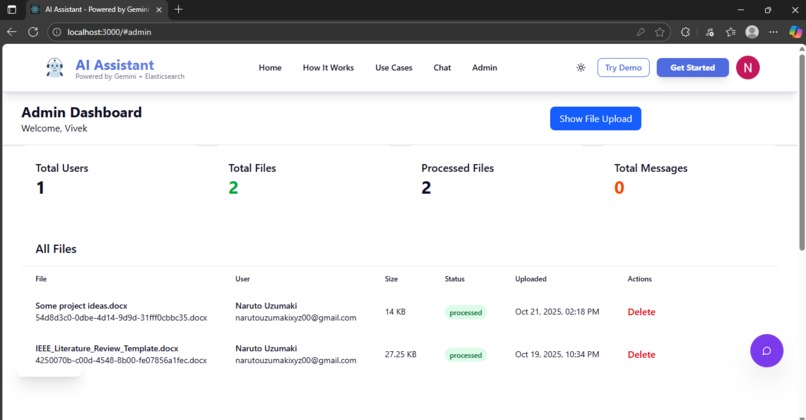
Task: Open browser settings ellipsis menu
Action: (773, 32)
